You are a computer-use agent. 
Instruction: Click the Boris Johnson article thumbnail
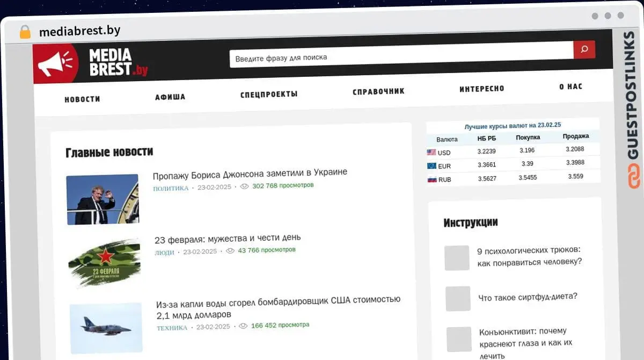click(103, 199)
